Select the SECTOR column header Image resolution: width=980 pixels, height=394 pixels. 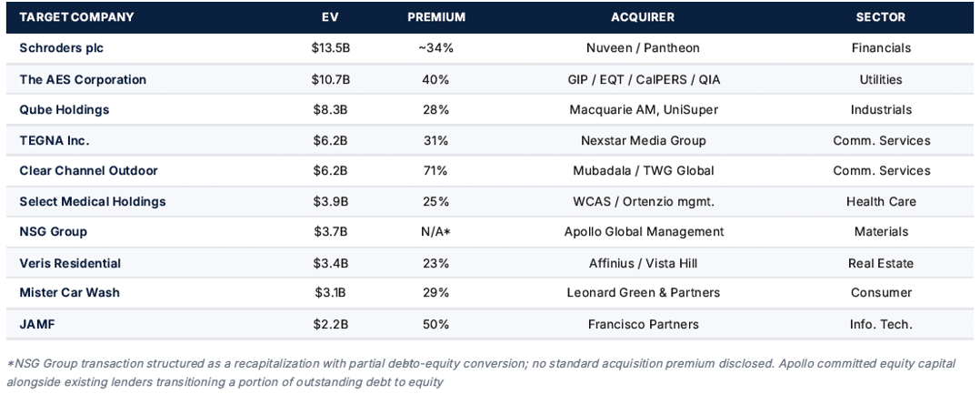[x=880, y=17]
